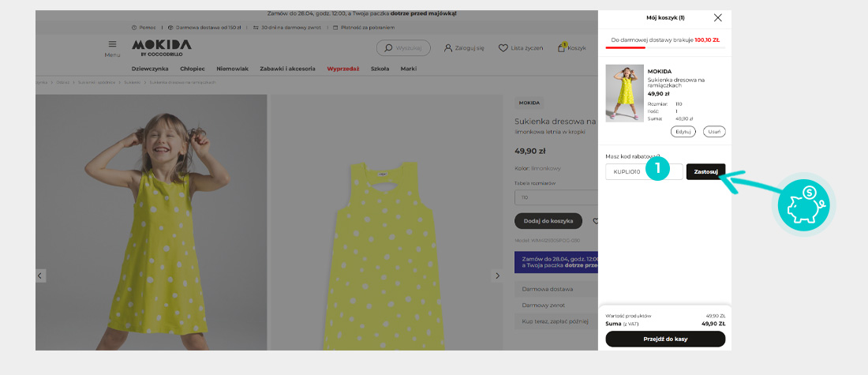
Task: Click the Zastosuj discount button
Action: (705, 172)
